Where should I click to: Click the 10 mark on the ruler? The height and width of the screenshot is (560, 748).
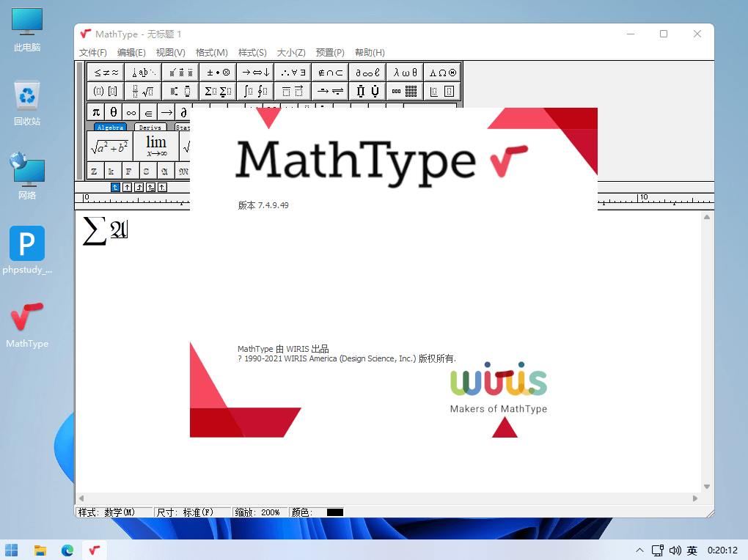tap(644, 197)
